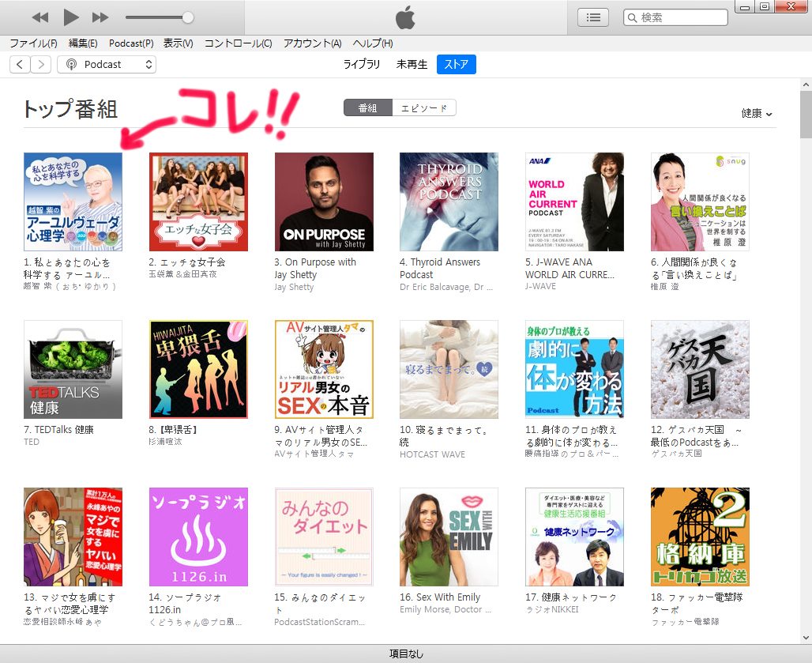Click the fast-forward next track button
812x663 pixels.
coord(100,17)
